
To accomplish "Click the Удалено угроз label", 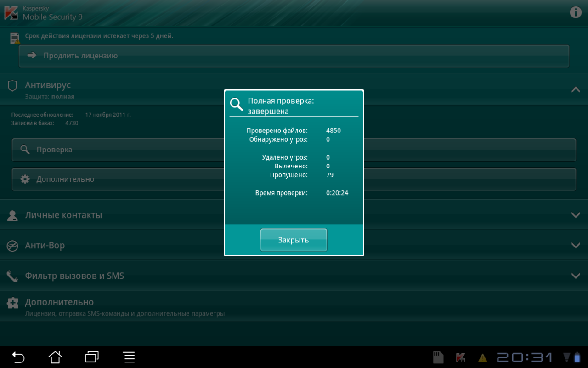I will tap(285, 157).
